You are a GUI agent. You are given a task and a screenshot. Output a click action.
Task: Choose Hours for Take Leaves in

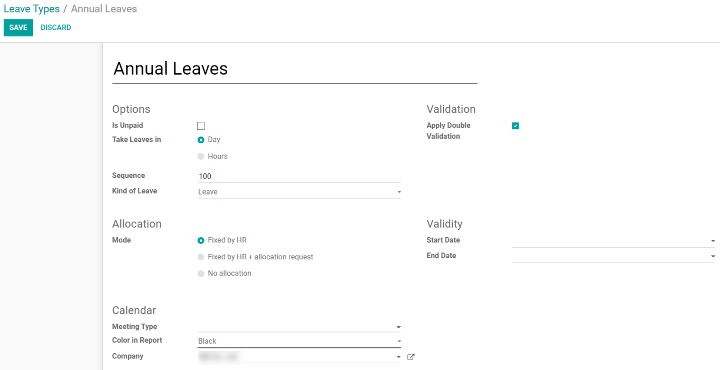tap(201, 157)
